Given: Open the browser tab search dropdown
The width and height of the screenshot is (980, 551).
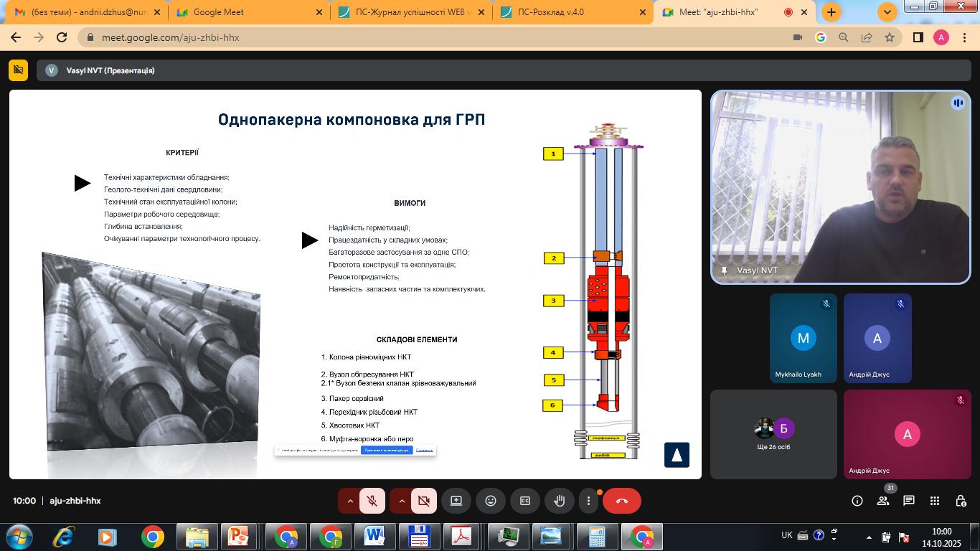Looking at the screenshot, I should coord(887,12).
